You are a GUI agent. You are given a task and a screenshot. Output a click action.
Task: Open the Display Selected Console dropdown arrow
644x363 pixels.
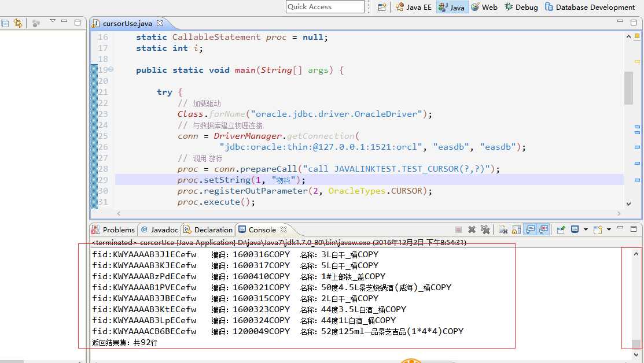(586, 229)
